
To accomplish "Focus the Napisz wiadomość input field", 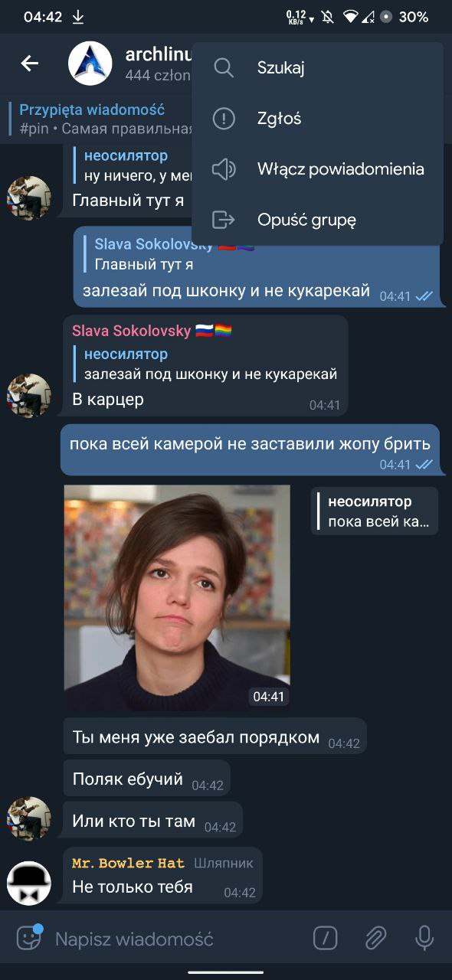I will [x=176, y=939].
